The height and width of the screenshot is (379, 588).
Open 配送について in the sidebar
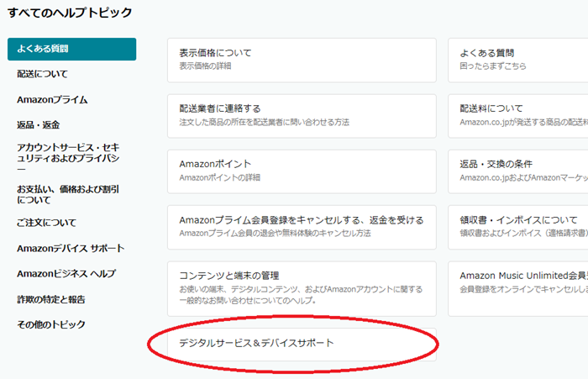pyautogui.click(x=42, y=74)
